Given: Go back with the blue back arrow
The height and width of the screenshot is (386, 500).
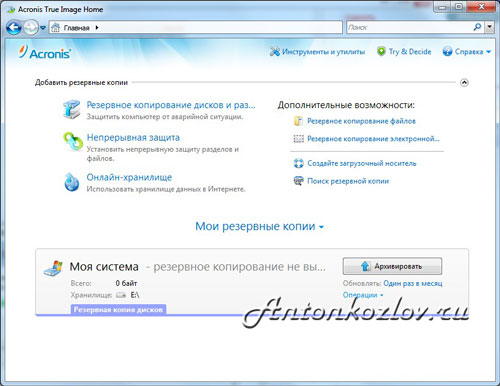Looking at the screenshot, I should (x=14, y=27).
